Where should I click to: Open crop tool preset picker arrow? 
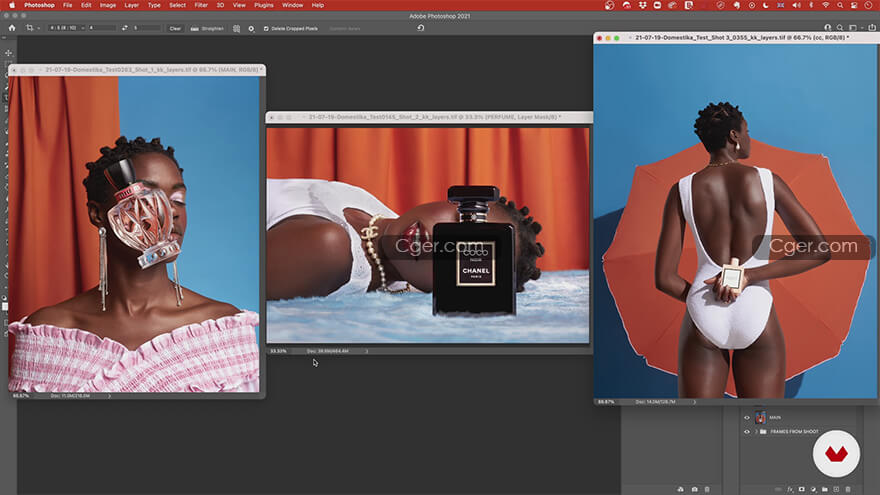[x=39, y=28]
